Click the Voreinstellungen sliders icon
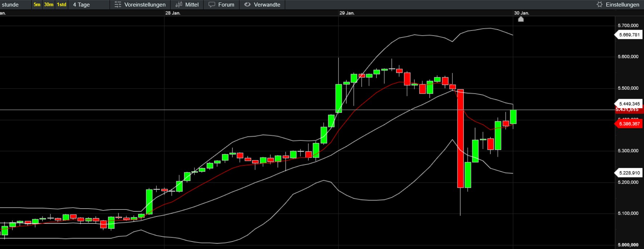The image size is (644, 249). tap(118, 5)
